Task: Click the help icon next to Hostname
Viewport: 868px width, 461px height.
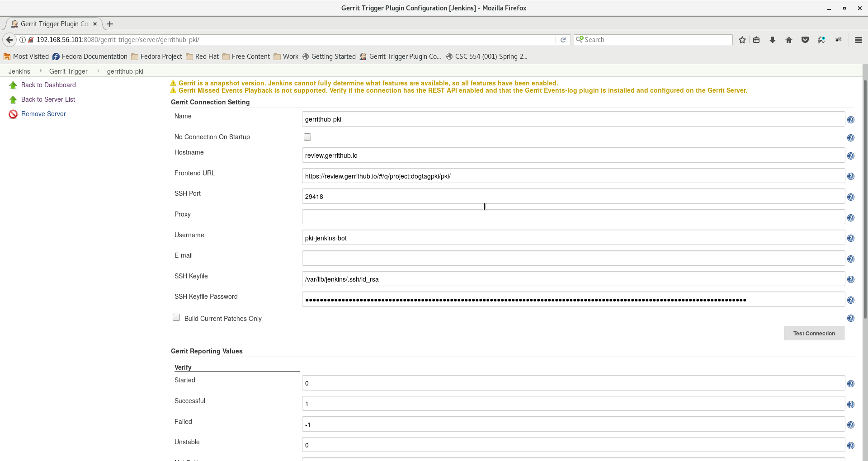Action: tap(850, 156)
